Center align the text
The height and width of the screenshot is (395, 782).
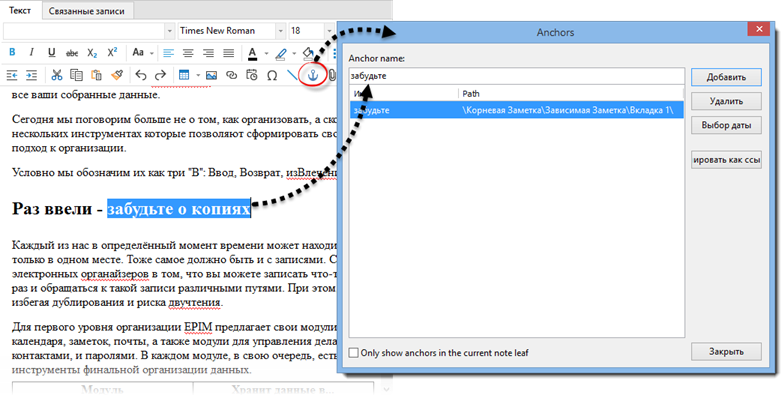(188, 52)
